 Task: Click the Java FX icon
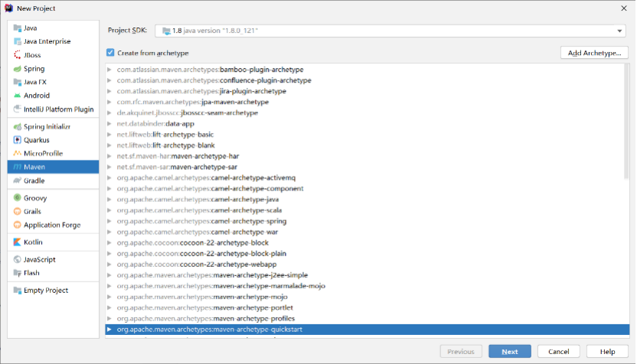coord(17,82)
